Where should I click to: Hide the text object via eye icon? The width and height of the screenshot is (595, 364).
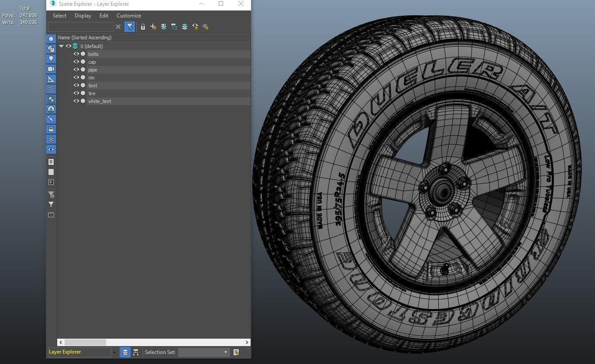[76, 85]
